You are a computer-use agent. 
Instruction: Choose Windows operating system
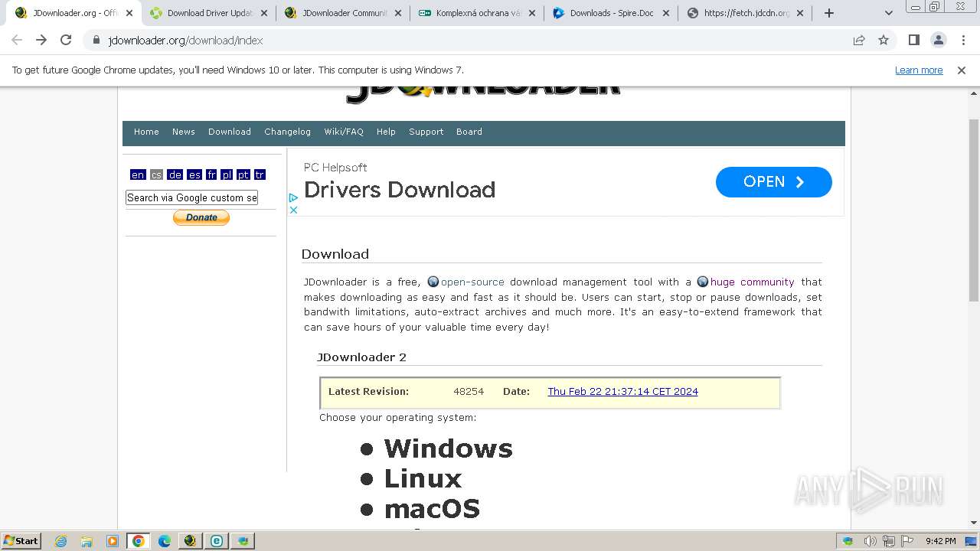448,448
